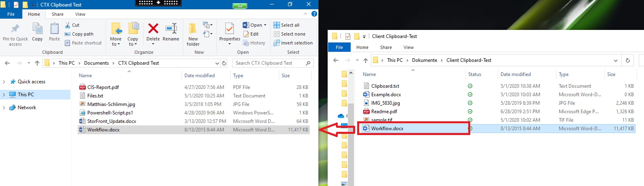The height and width of the screenshot is (186, 644).
Task: Click the Copy icon in Clipboard group
Action: pos(37,32)
